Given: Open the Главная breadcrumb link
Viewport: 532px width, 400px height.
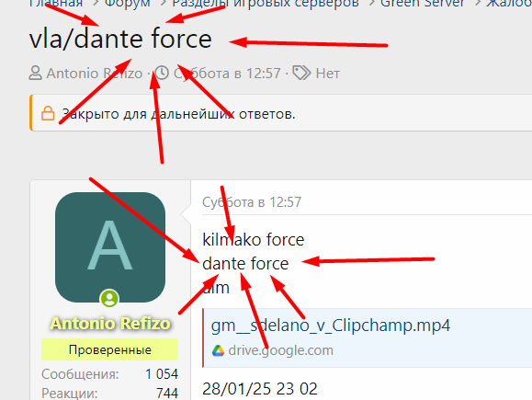Looking at the screenshot, I should 56,4.
